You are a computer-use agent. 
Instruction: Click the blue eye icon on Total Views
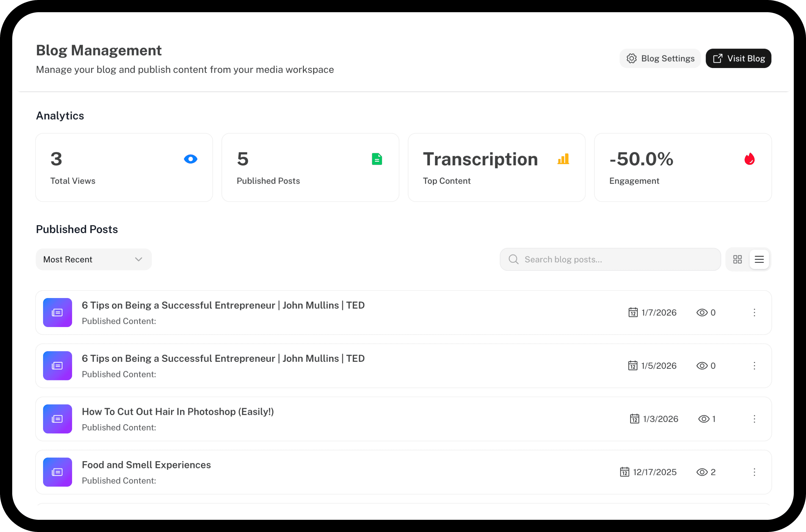pyautogui.click(x=191, y=159)
